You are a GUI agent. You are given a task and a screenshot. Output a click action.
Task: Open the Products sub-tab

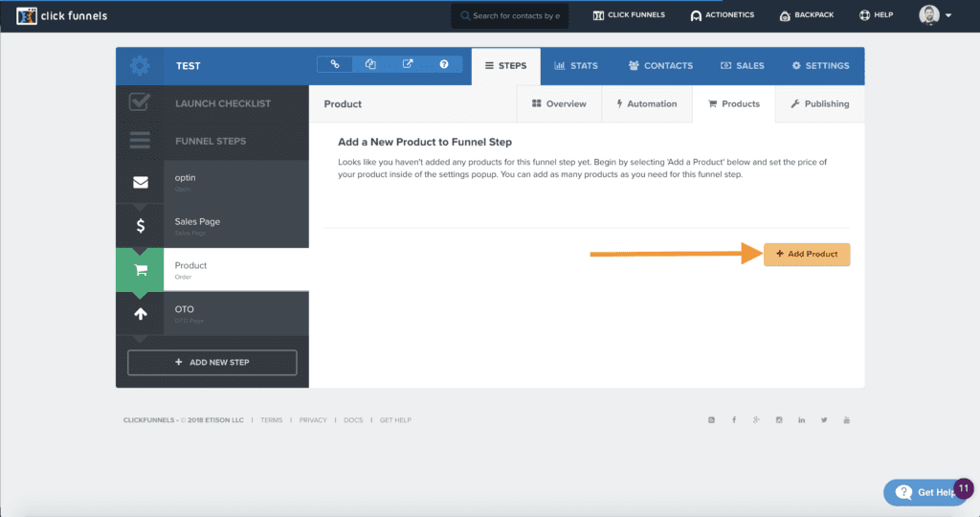(x=734, y=103)
